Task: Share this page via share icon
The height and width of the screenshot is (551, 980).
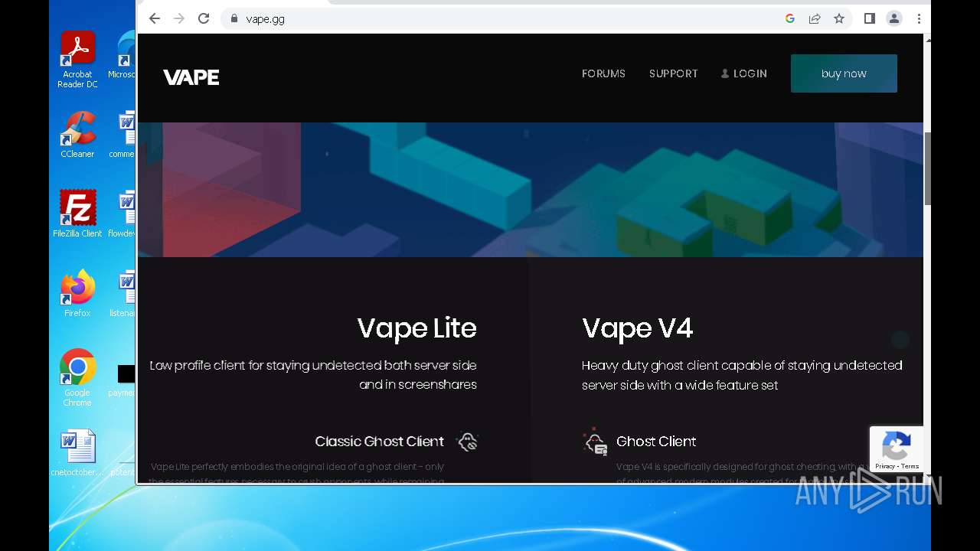Action: pyautogui.click(x=815, y=18)
